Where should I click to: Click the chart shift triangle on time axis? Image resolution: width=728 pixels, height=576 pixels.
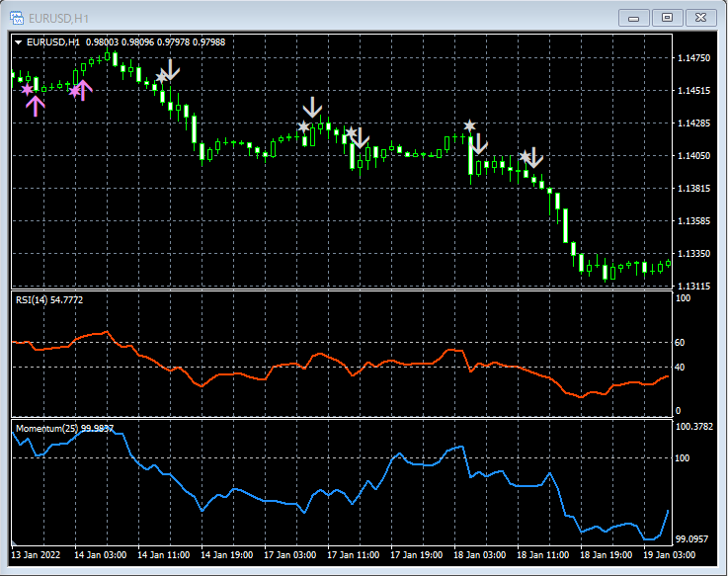[15, 542]
